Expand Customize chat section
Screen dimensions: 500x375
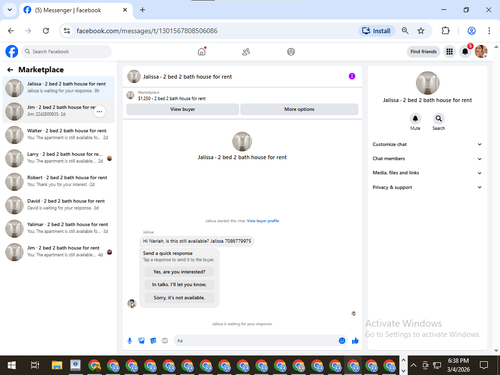[x=427, y=144]
